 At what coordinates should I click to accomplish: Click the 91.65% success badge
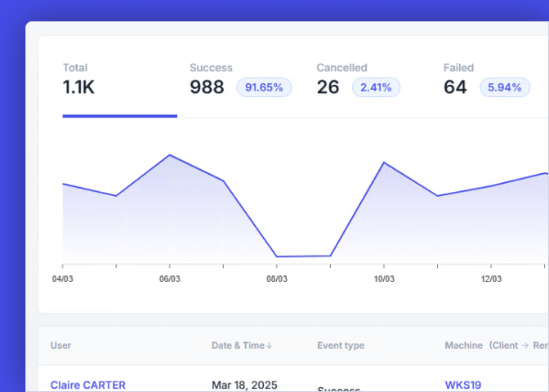tap(264, 87)
